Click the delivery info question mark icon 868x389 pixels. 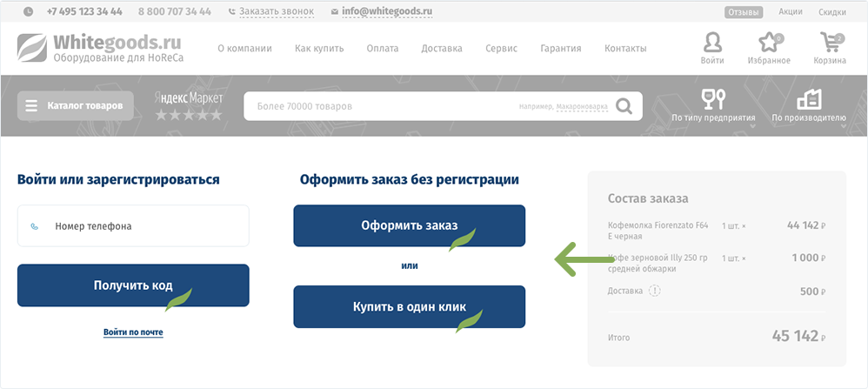tap(654, 291)
